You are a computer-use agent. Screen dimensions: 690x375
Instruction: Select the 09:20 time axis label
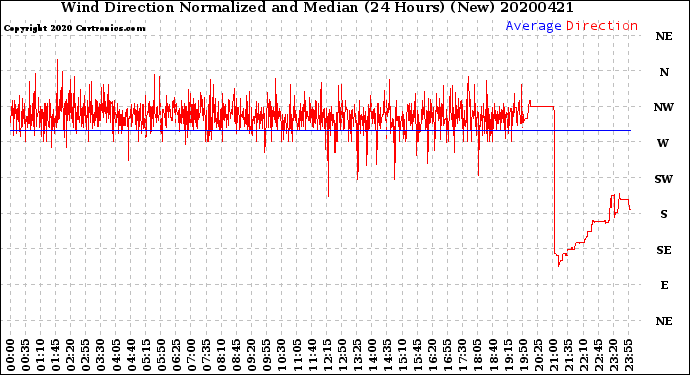(252, 355)
